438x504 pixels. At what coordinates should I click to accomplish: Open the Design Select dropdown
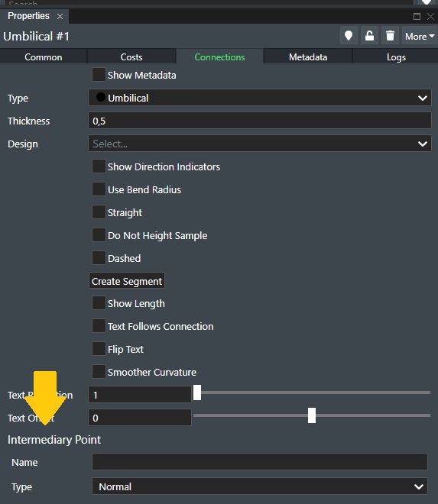tap(260, 144)
